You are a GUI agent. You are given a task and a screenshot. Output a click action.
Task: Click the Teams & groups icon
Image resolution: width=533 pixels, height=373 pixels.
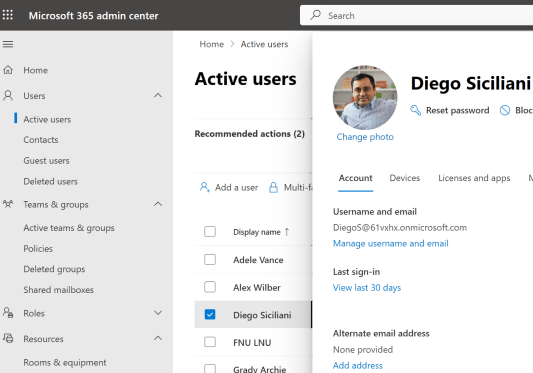pos(8,204)
